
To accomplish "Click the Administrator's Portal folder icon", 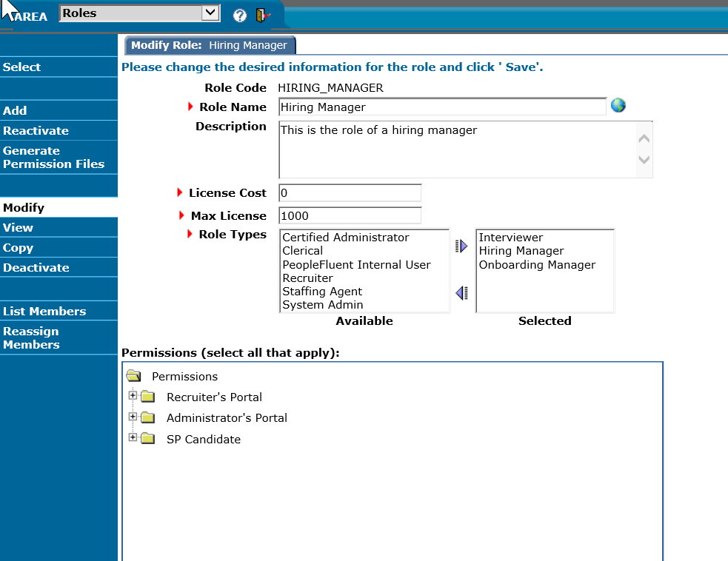I will (x=148, y=417).
